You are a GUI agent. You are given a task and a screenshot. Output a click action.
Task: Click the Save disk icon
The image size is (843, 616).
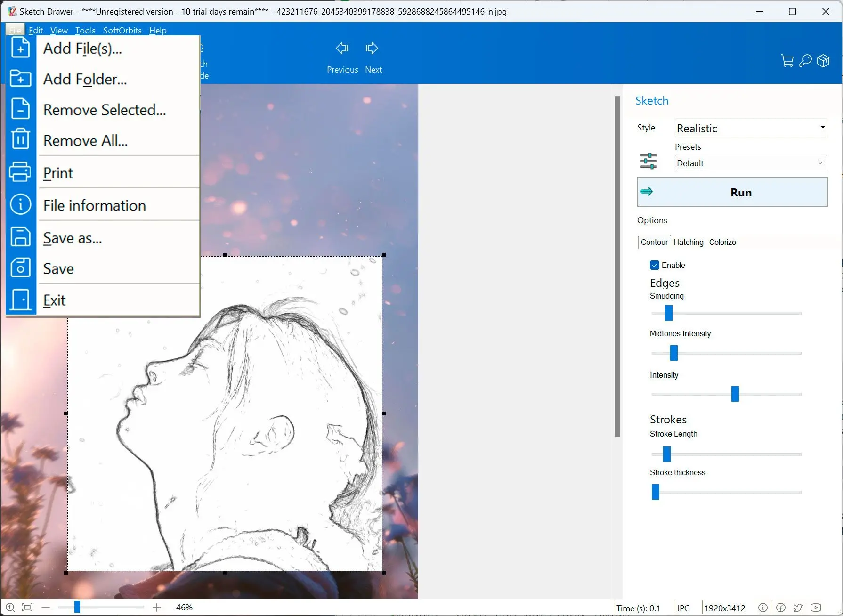[21, 267]
